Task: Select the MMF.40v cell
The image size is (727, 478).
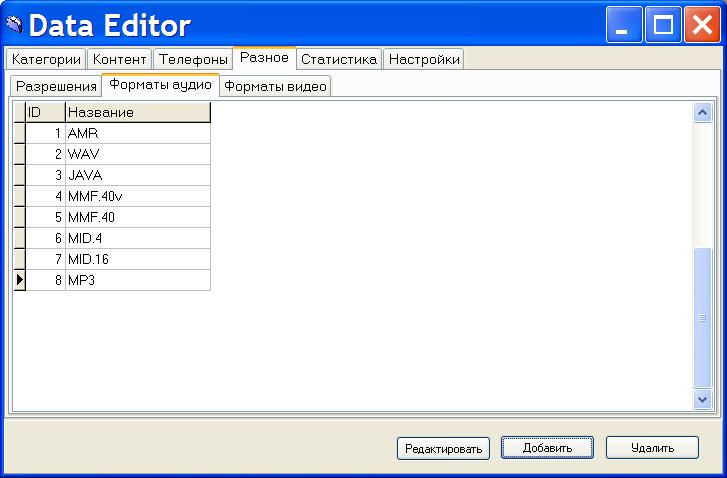Action: [x=138, y=197]
